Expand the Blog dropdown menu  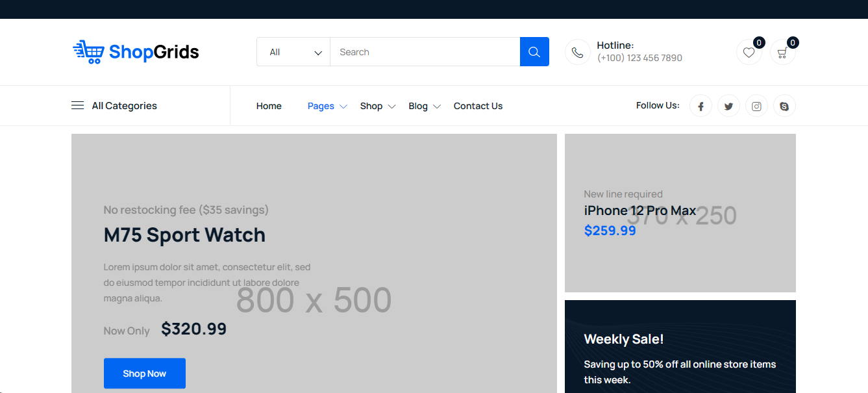coord(424,106)
